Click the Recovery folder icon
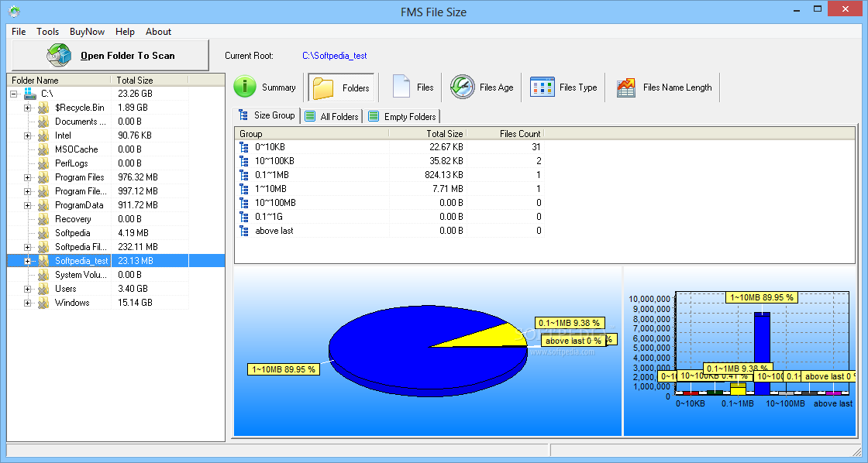 (43, 219)
